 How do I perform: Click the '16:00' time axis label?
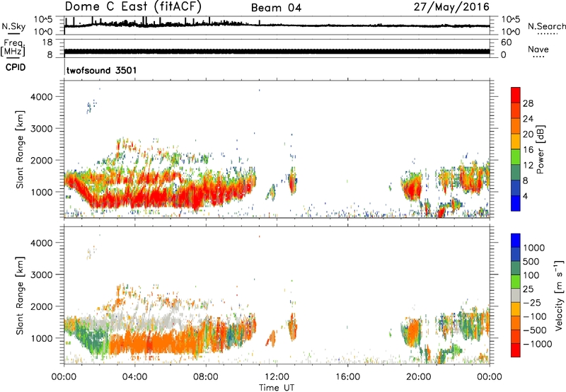point(347,377)
